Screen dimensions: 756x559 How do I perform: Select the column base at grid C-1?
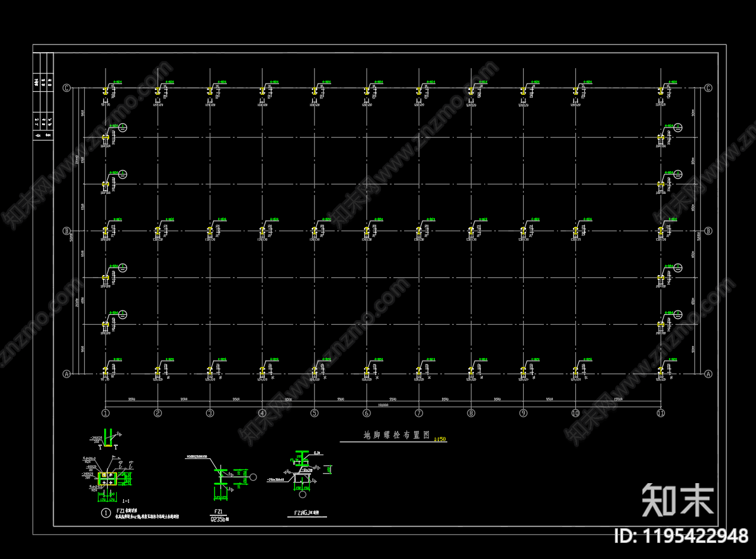tap(105, 91)
